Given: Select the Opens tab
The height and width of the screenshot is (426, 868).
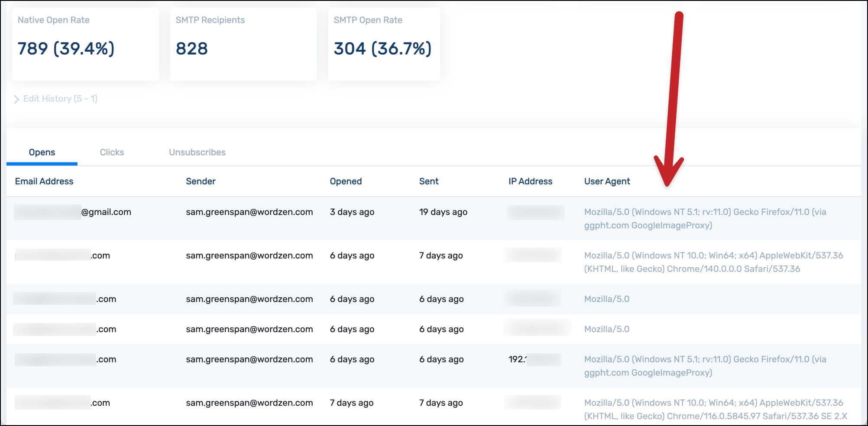Looking at the screenshot, I should pyautogui.click(x=42, y=152).
